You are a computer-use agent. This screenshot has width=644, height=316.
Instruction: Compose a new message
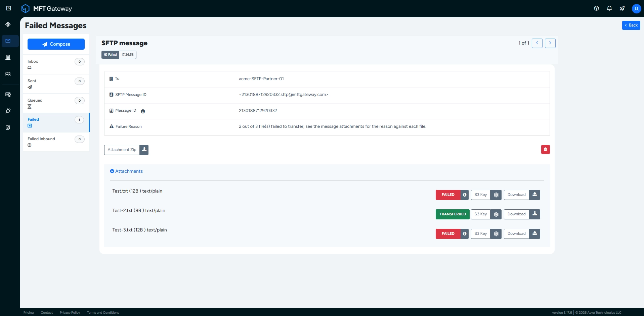pos(56,44)
